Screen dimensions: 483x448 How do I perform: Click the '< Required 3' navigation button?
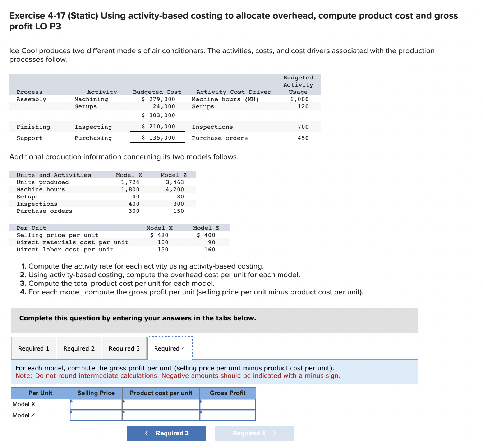(x=166, y=433)
